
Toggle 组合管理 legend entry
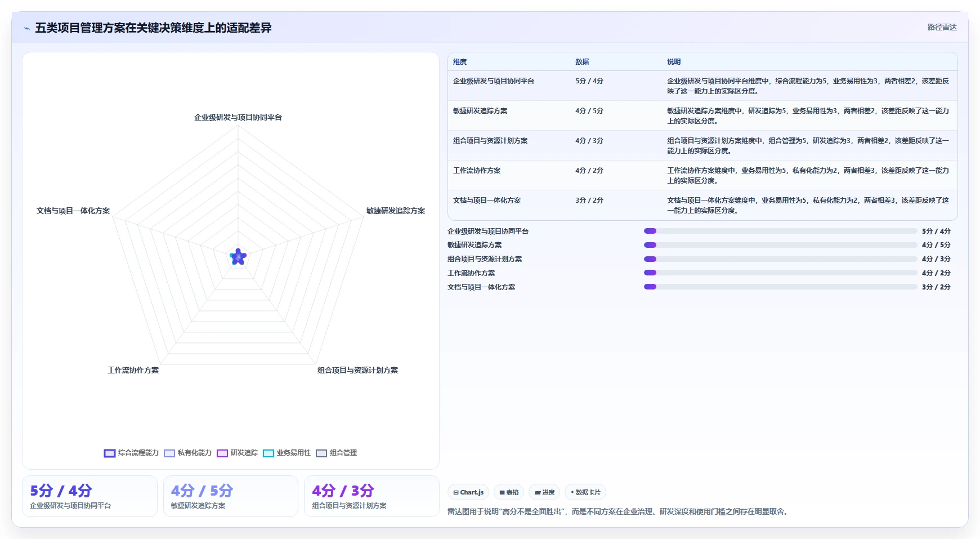click(x=337, y=453)
